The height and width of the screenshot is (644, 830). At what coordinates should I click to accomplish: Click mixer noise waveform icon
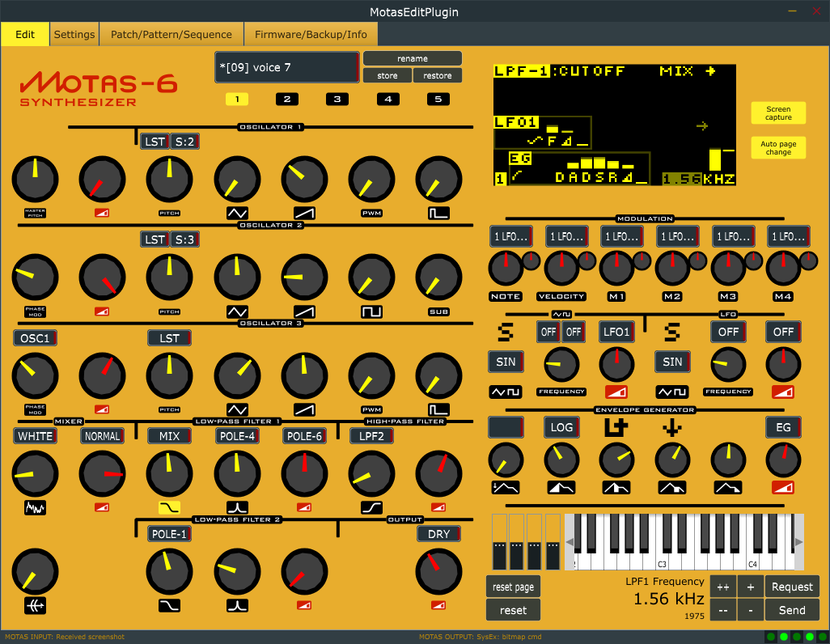[x=35, y=508]
